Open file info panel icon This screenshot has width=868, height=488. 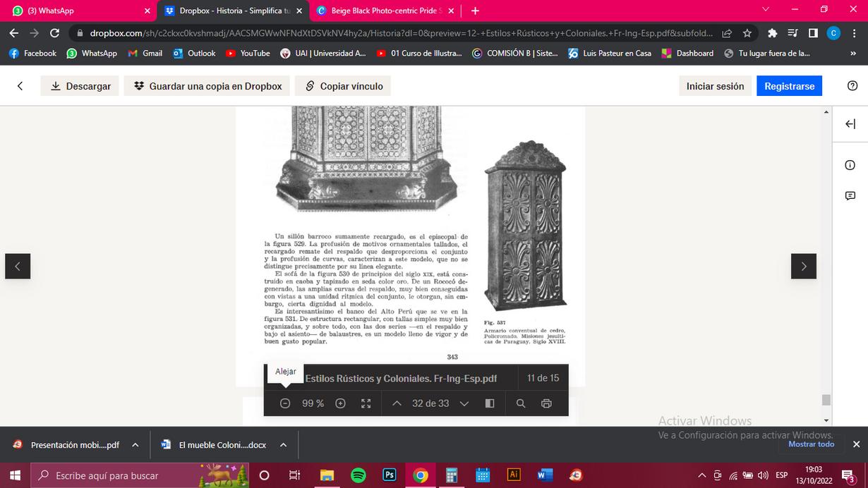[x=850, y=165]
